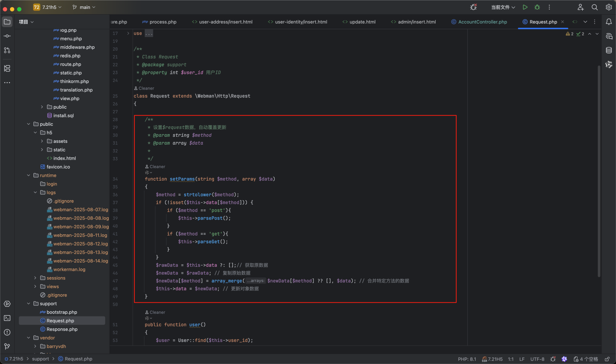Open the Notifications bell icon

point(609,22)
